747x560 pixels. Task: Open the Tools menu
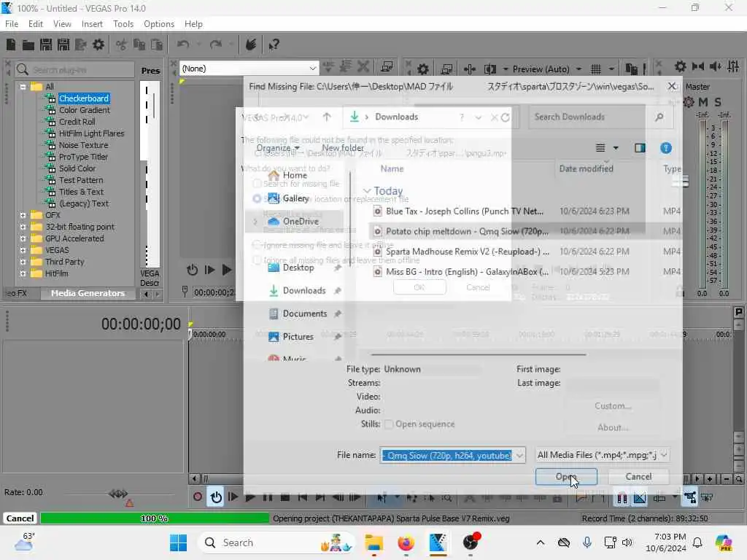[x=123, y=24]
